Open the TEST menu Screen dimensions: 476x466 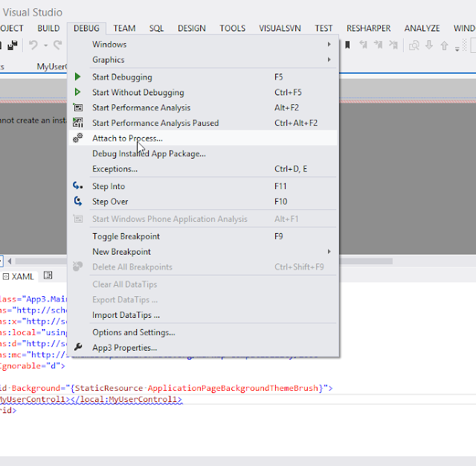pos(324,28)
